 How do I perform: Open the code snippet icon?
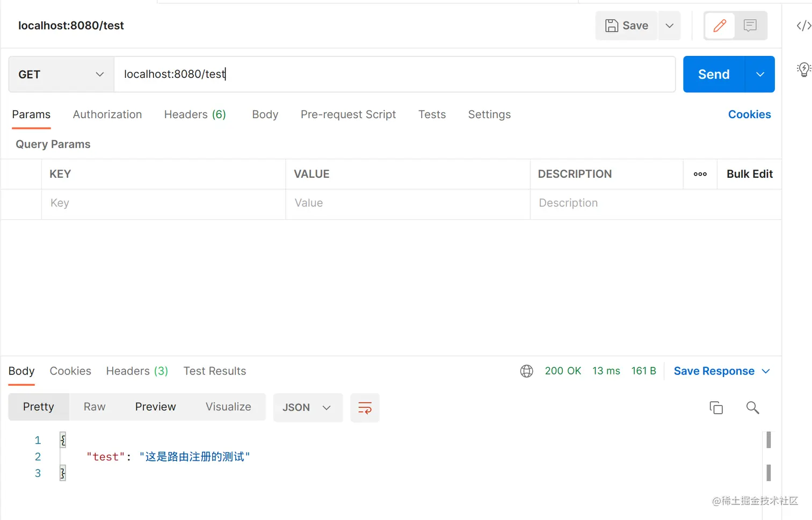pos(803,26)
